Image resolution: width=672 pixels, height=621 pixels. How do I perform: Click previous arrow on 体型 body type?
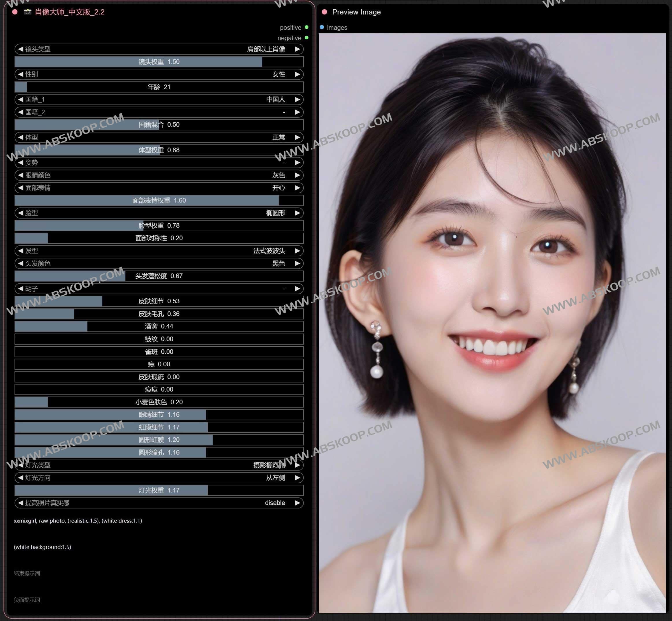[x=21, y=137]
